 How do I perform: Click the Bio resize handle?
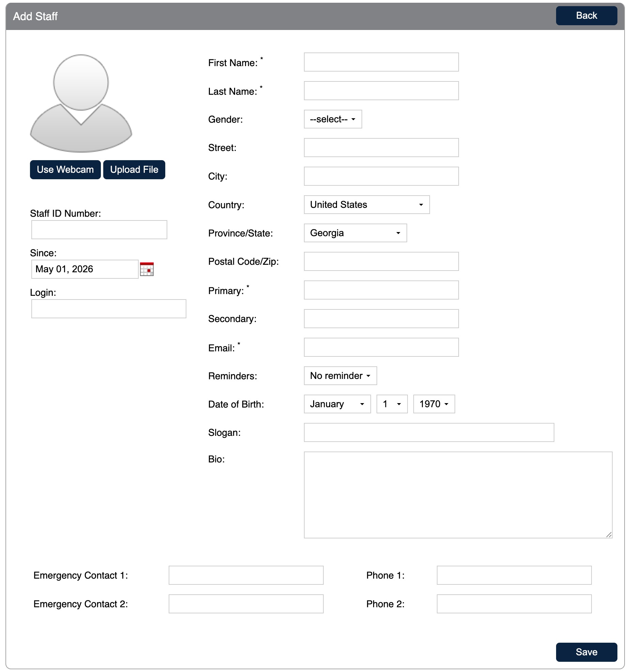pos(609,535)
